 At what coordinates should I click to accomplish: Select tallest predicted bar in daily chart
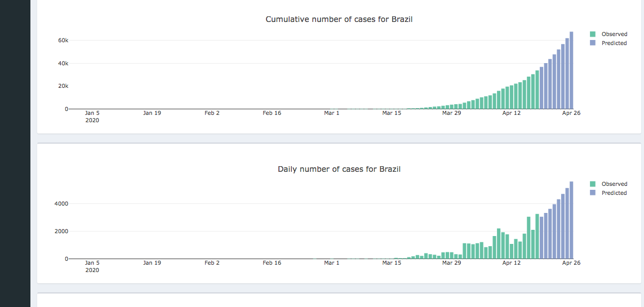(x=571, y=220)
